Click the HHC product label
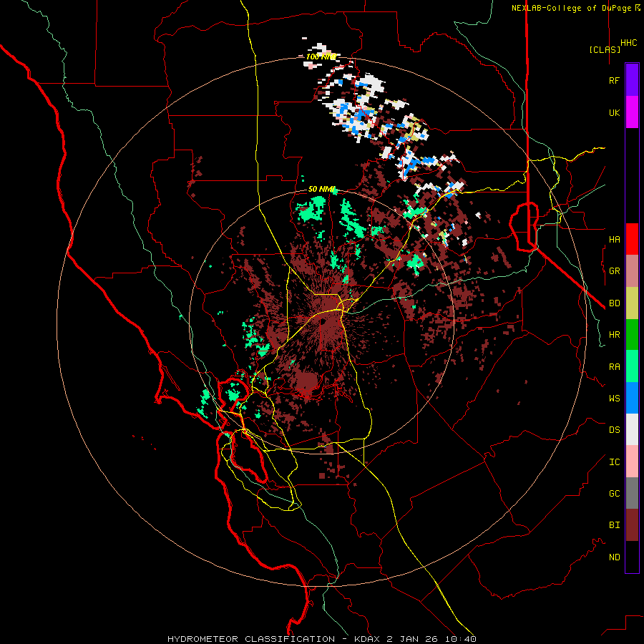This screenshot has height=644, width=644. pyautogui.click(x=628, y=43)
